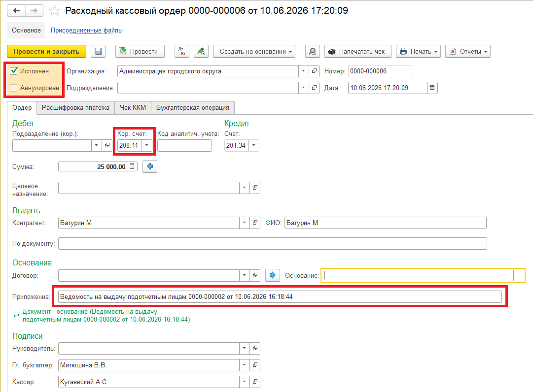Go forward with the right arrow button
This screenshot has width=533, height=392.
34,10
